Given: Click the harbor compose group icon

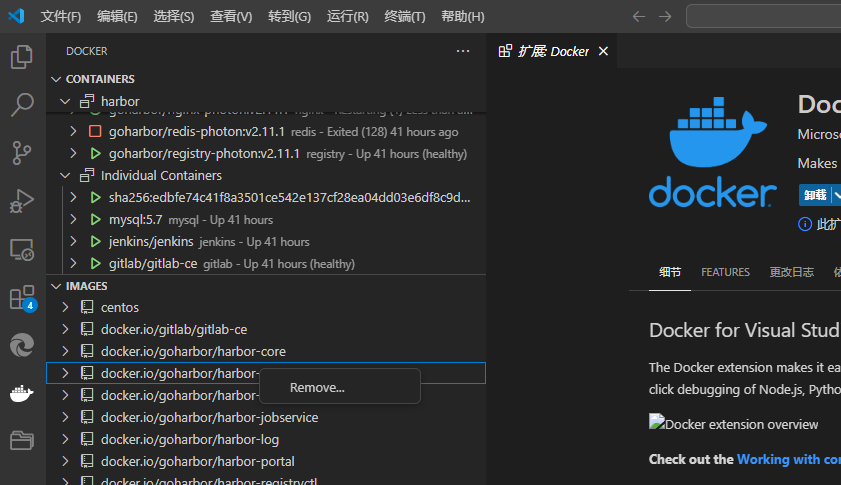Looking at the screenshot, I should [87, 101].
